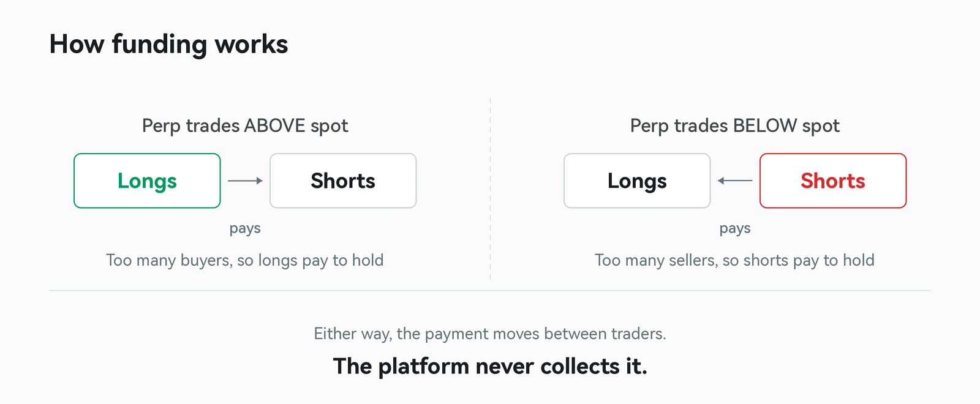The height and width of the screenshot is (404, 980).
Task: Click the word ABOVE in left title
Action: (274, 125)
